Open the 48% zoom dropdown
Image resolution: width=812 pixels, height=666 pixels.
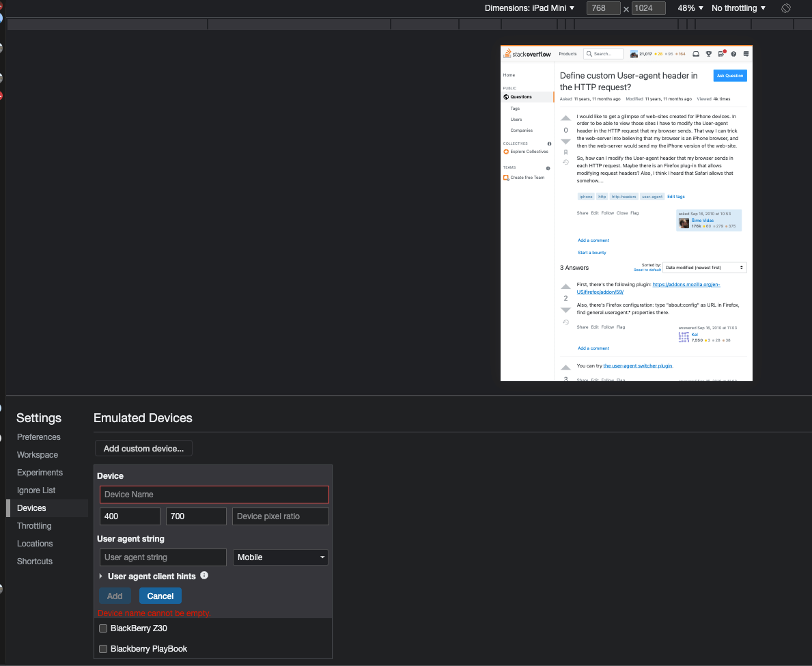coord(690,8)
